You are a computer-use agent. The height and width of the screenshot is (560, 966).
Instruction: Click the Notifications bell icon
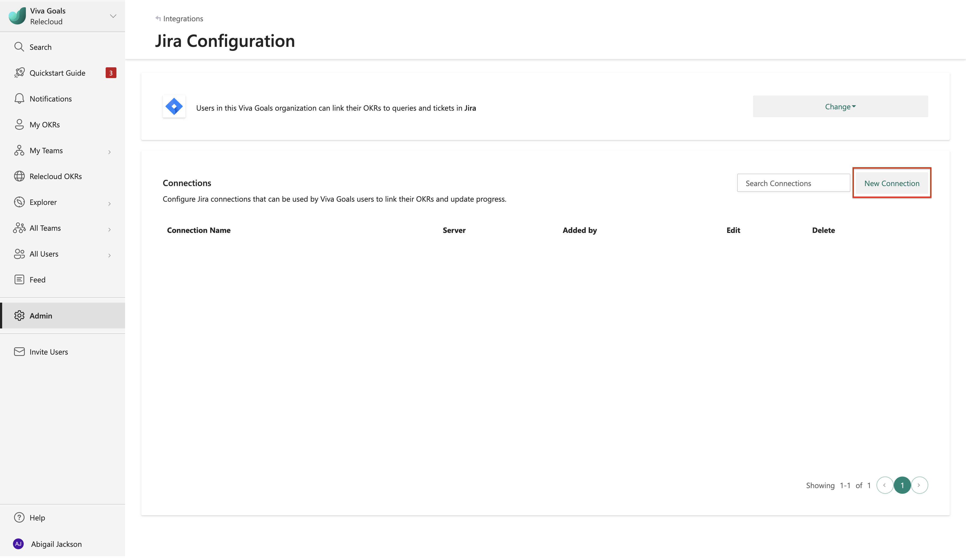[19, 99]
